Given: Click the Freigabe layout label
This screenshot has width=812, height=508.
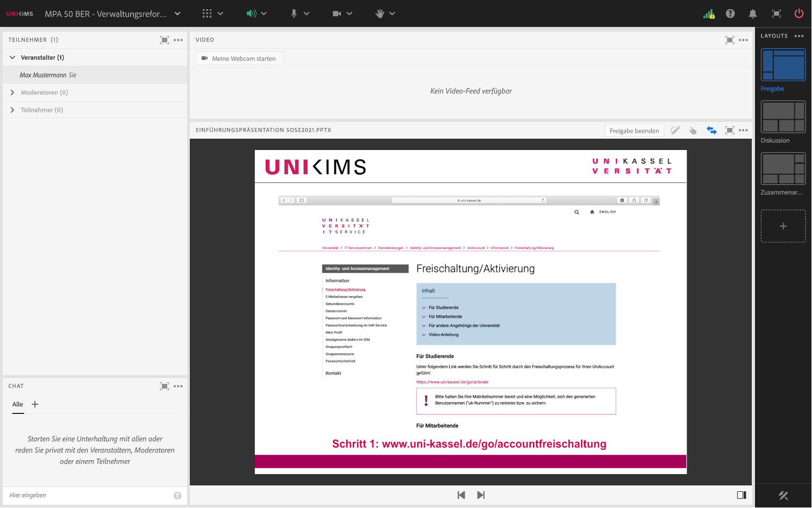Looking at the screenshot, I should 772,89.
